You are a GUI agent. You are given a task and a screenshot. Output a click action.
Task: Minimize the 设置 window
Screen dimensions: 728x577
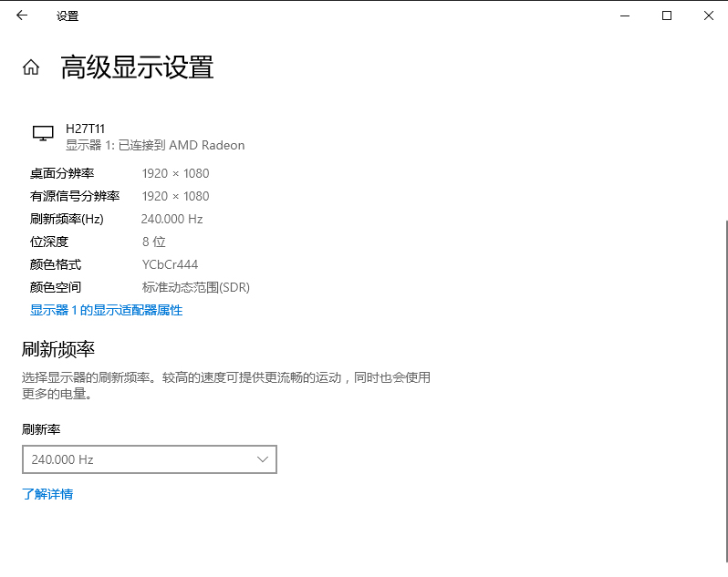(625, 15)
